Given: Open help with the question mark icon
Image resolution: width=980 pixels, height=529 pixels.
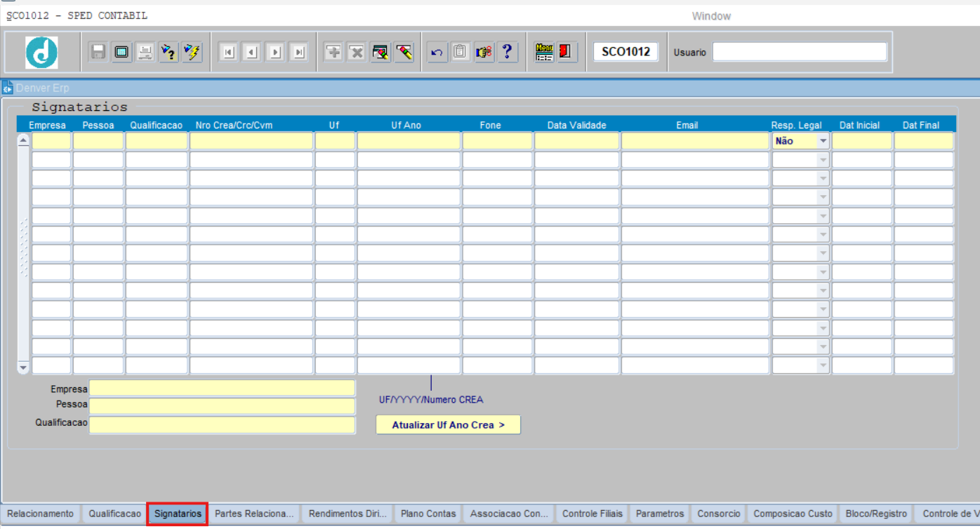Looking at the screenshot, I should tap(507, 52).
